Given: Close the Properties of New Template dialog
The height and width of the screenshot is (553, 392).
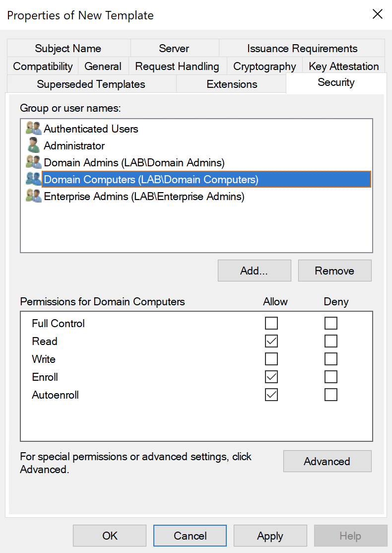Looking at the screenshot, I should tap(378, 14).
